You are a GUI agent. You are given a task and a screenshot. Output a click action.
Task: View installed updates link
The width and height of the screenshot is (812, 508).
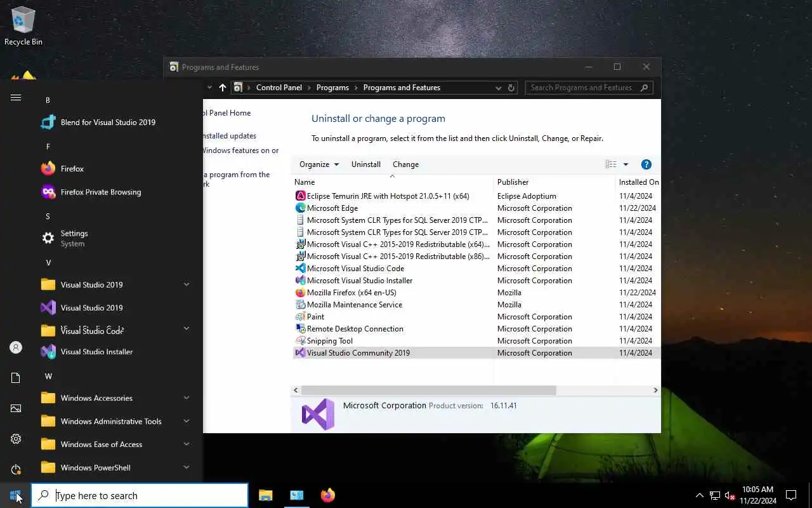pyautogui.click(x=230, y=136)
